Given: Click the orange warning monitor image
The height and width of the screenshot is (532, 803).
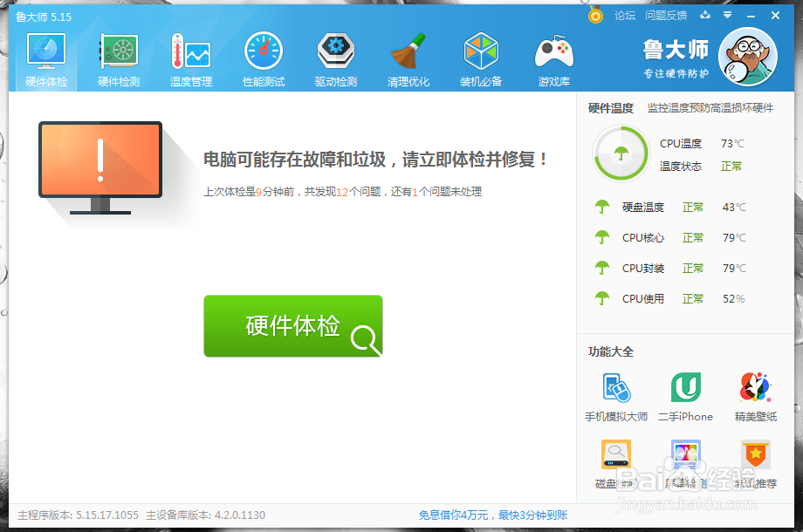Looking at the screenshot, I should click(100, 167).
